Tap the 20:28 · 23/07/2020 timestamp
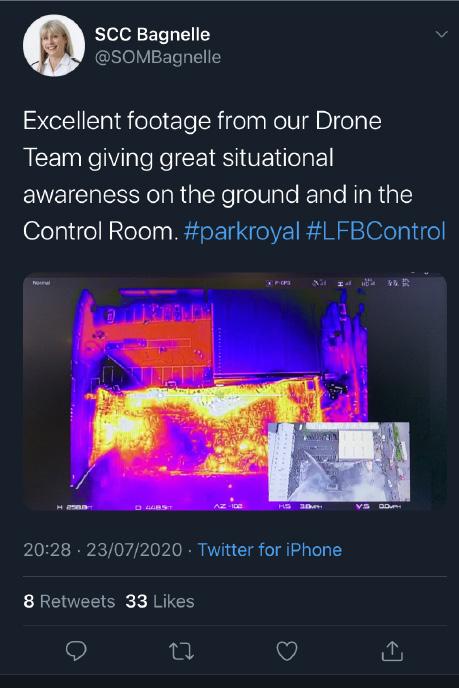 coord(103,550)
